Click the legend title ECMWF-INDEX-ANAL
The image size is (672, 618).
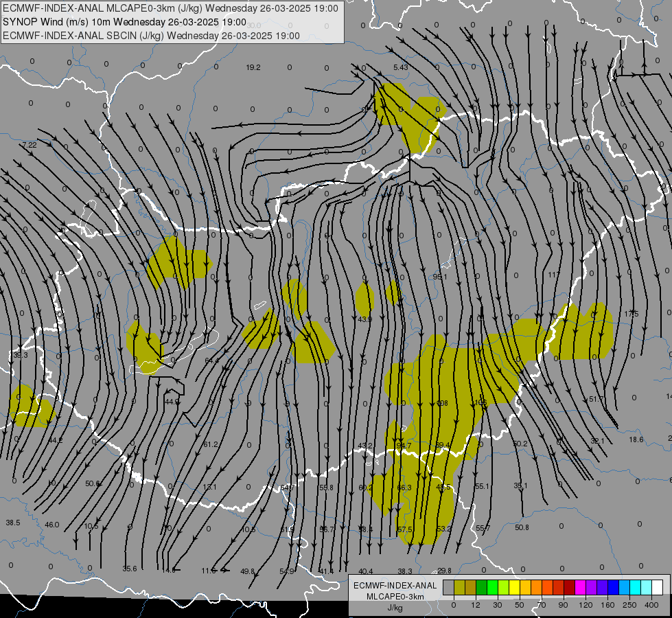pyautogui.click(x=395, y=586)
